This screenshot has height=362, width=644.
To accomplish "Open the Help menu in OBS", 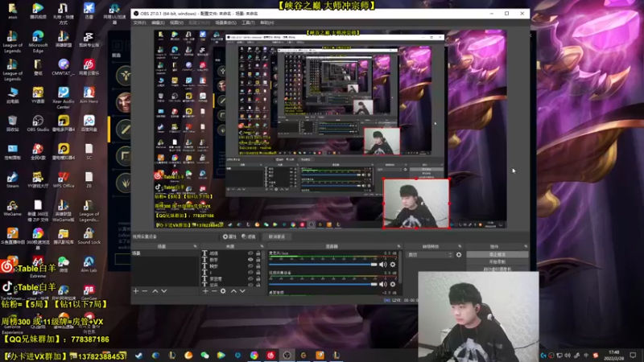I will [x=267, y=23].
